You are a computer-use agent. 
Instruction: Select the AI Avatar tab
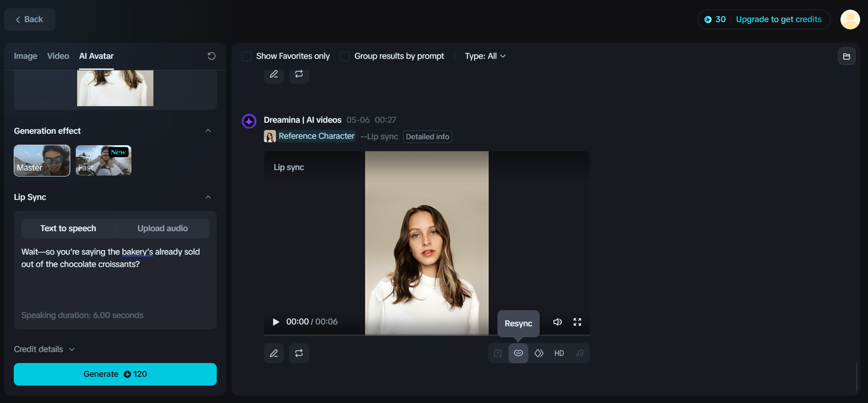[96, 56]
